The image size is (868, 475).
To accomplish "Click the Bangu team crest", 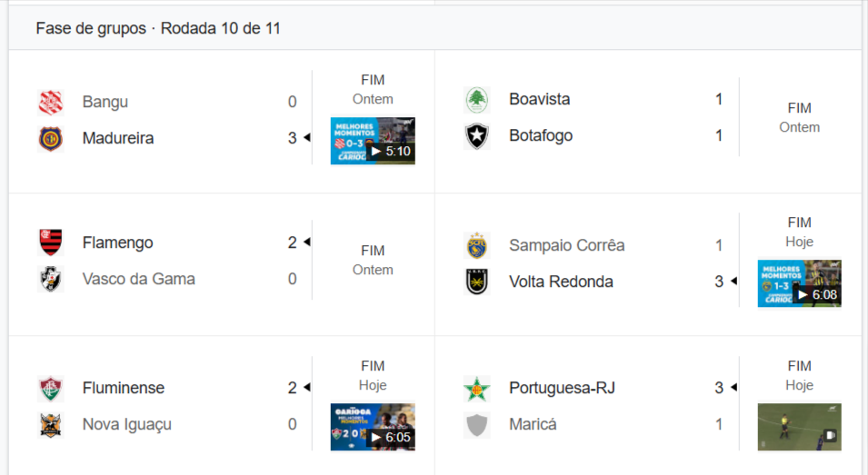I will [x=51, y=102].
